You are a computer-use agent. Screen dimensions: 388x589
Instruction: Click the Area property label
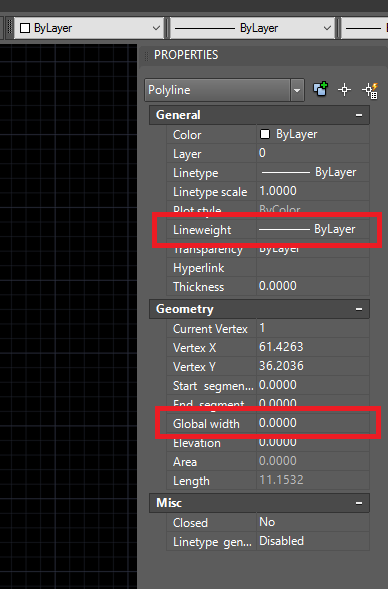coord(185,462)
